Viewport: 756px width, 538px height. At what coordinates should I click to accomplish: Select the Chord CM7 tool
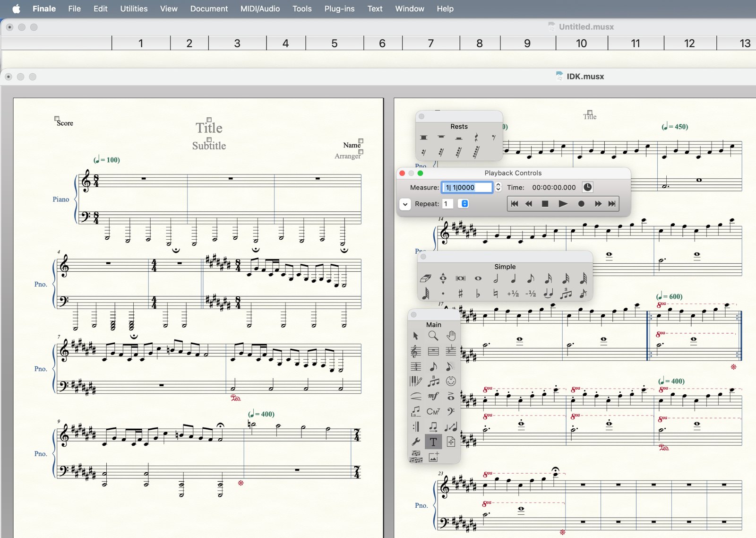click(433, 411)
